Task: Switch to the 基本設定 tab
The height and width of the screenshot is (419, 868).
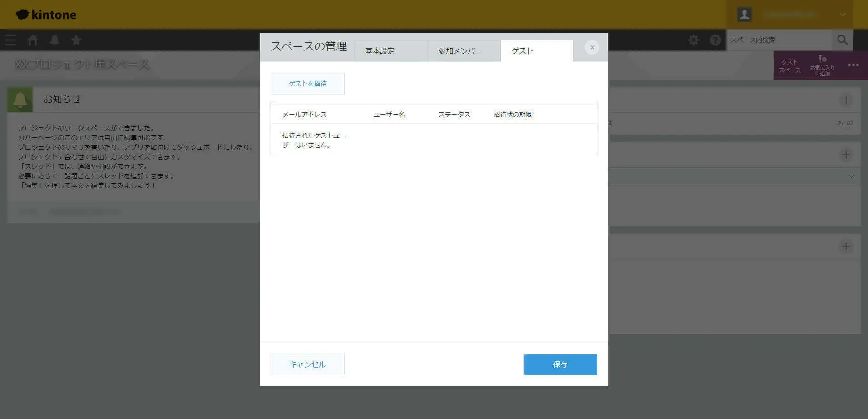Action: 391,51
